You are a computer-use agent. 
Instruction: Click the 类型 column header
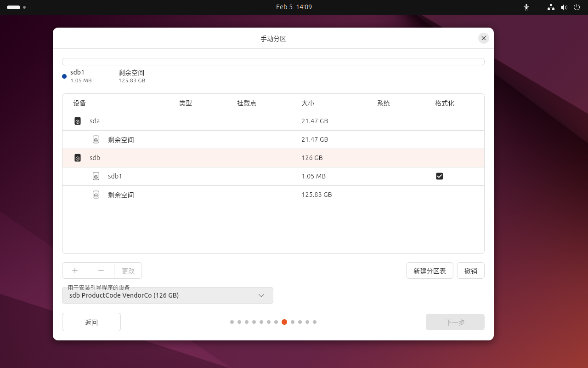186,103
